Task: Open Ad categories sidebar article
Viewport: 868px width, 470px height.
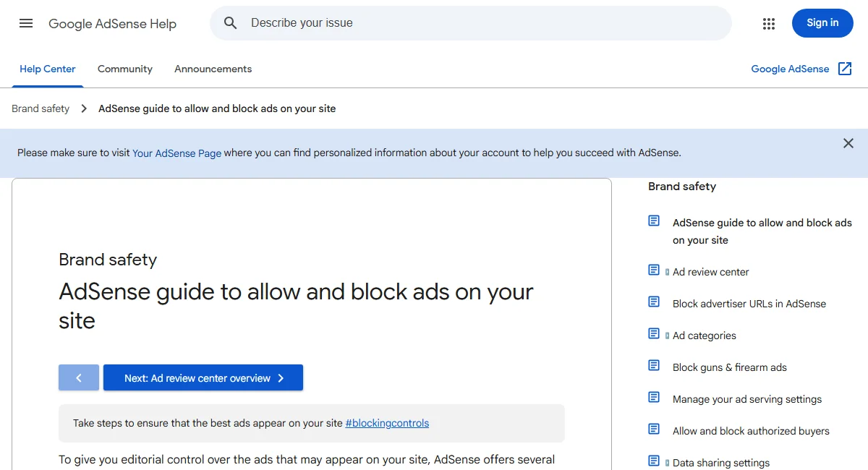Action: (705, 336)
